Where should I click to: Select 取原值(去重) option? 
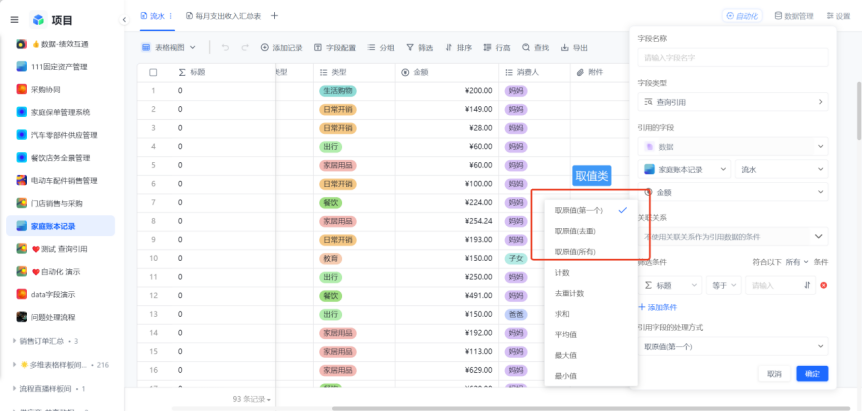pos(591,231)
